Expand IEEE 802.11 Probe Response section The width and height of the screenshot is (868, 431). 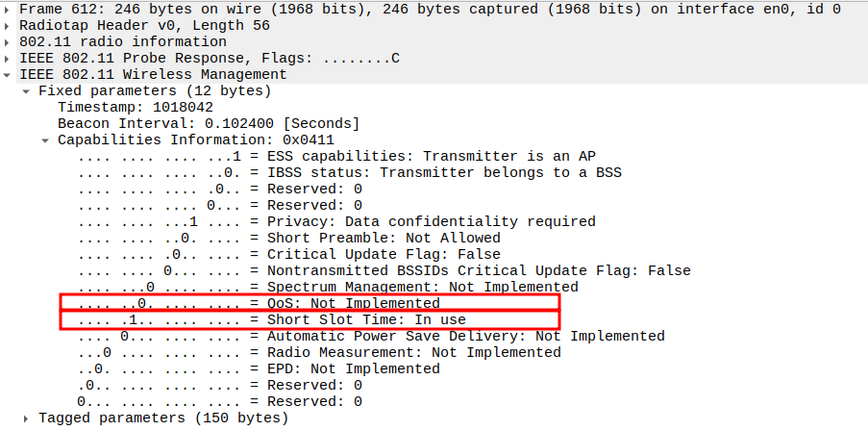point(9,58)
